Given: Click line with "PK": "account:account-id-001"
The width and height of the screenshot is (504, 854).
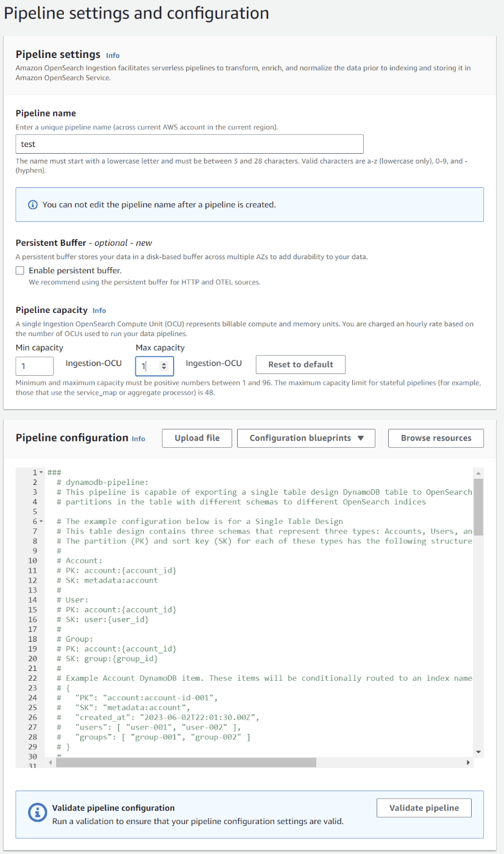Looking at the screenshot, I should pos(137,697).
